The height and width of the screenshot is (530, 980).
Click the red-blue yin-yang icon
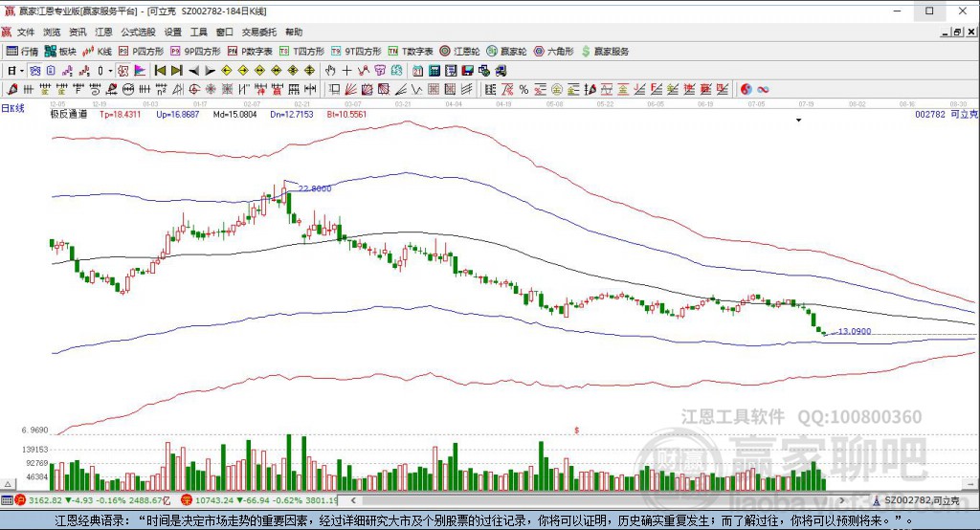746,89
